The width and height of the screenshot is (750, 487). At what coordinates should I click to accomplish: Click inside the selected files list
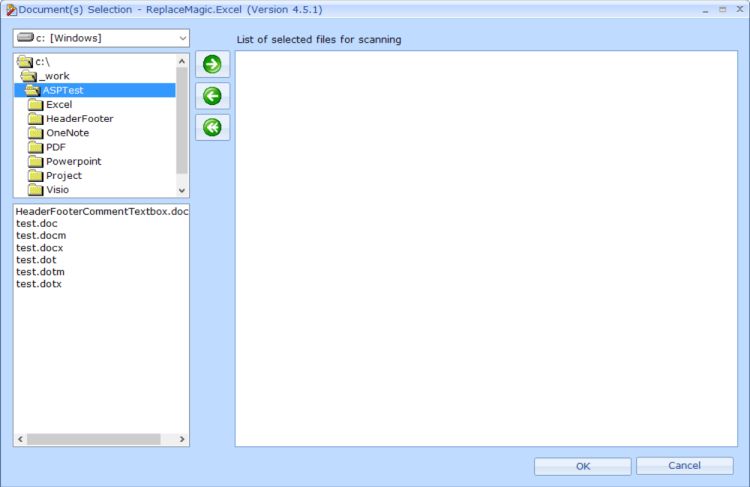click(x=486, y=248)
